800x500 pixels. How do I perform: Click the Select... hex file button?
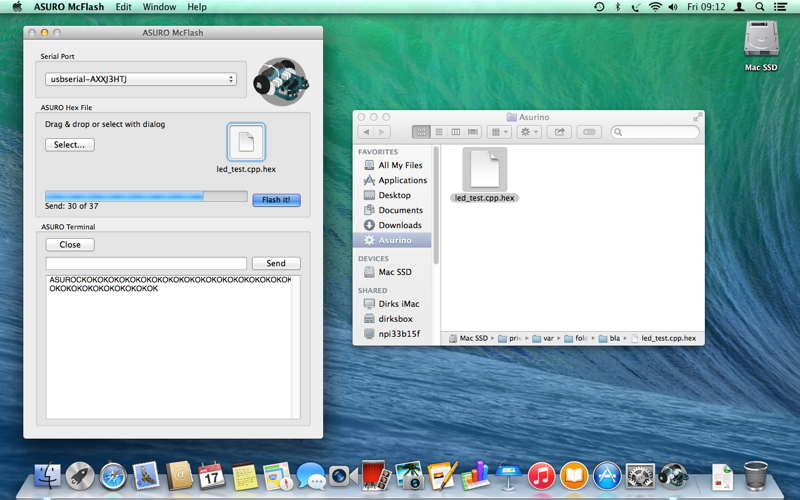(69, 145)
